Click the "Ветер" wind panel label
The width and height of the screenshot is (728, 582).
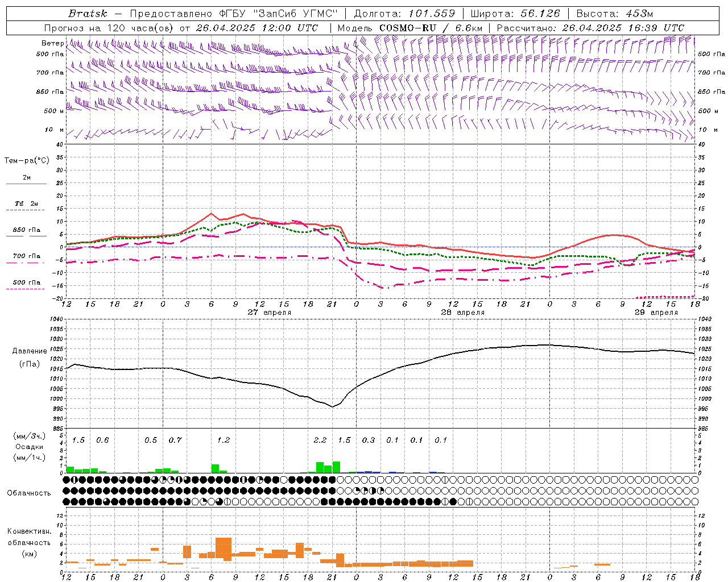pos(52,43)
